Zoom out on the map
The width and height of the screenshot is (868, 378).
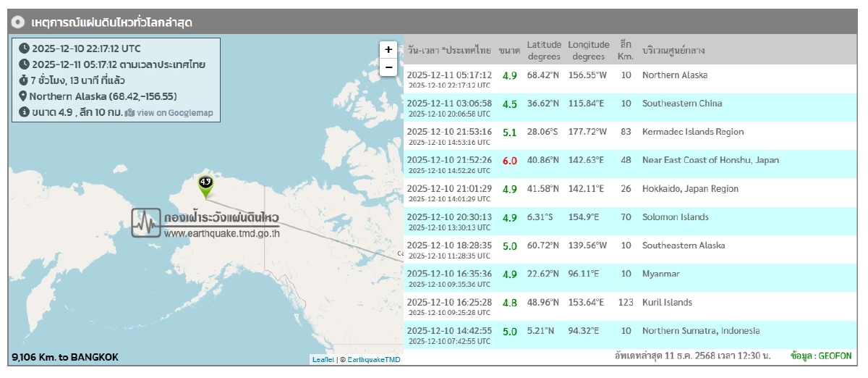pos(388,67)
